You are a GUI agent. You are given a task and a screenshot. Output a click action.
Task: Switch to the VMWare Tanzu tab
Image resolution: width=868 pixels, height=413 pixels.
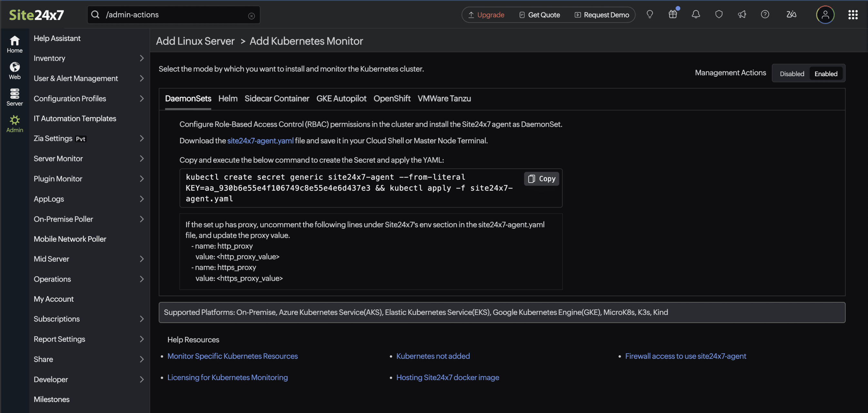point(444,98)
